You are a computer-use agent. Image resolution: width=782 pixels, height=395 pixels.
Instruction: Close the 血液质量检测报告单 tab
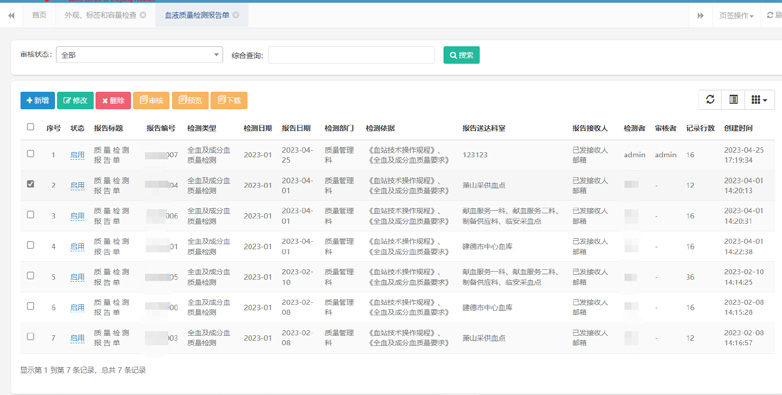(236, 15)
